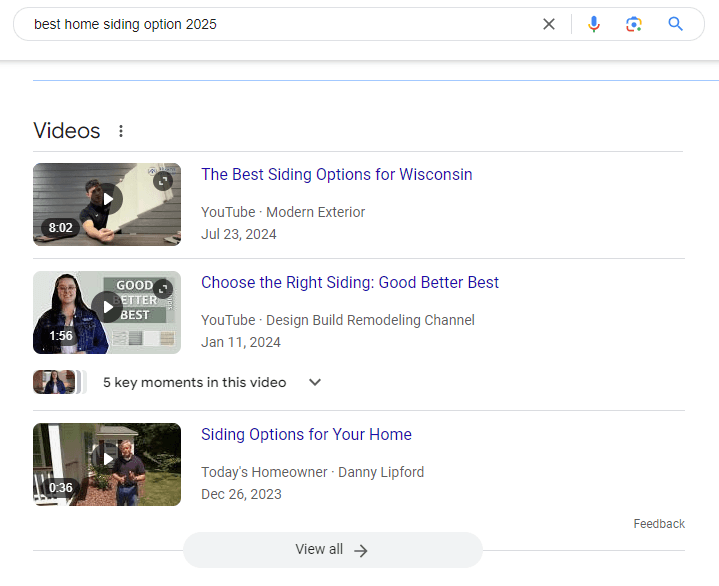Start voice search with microphone icon
Image resolution: width=719 pixels, height=586 pixels.
(x=593, y=24)
